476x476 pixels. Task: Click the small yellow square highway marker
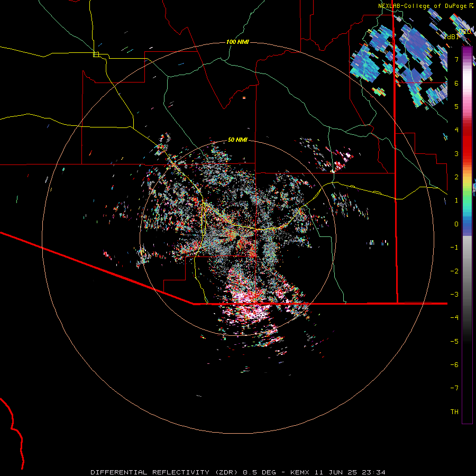(x=96, y=54)
